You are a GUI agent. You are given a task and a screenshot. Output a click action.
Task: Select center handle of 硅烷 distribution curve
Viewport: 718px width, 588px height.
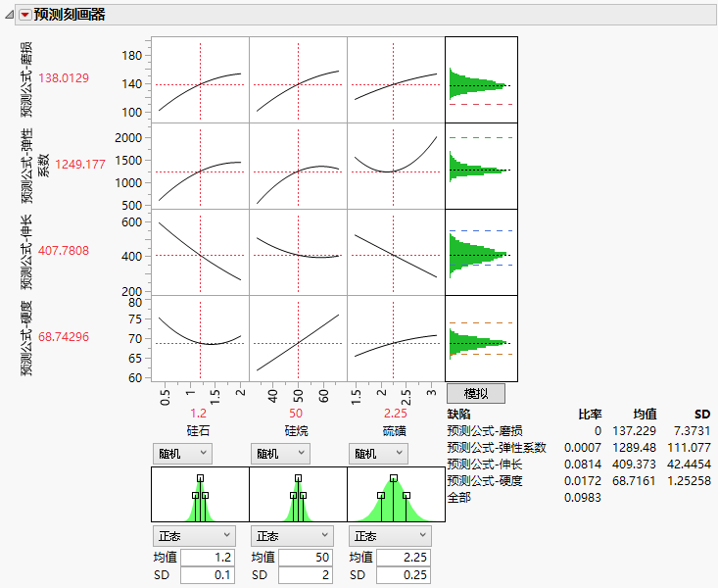pos(298,478)
